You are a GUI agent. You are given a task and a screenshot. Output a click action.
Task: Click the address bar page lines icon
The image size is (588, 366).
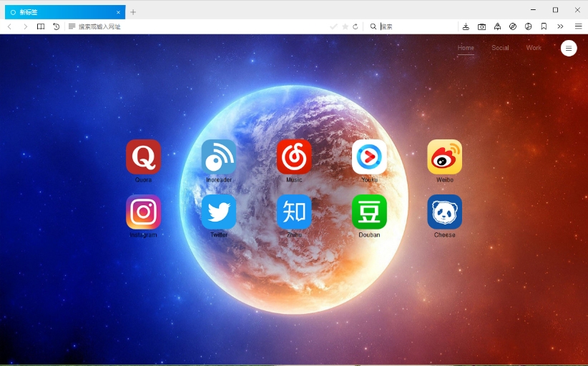tap(72, 26)
